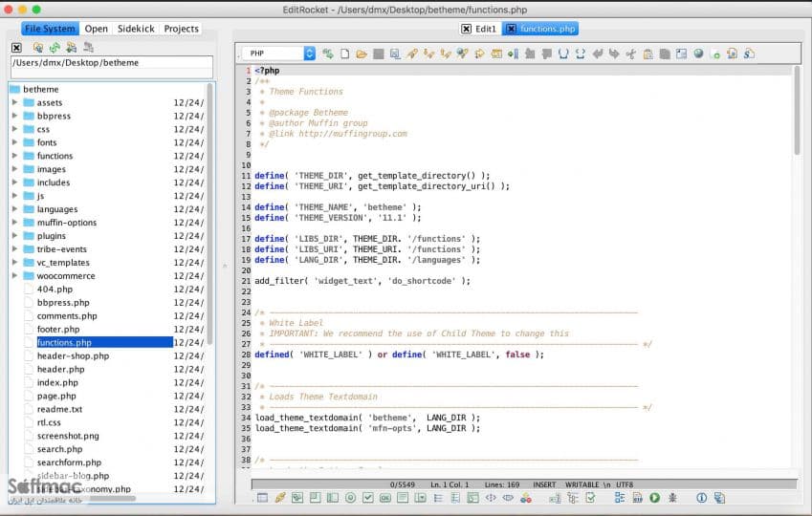This screenshot has width=812, height=516.
Task: Select the plugins folder row
Action: (108, 236)
